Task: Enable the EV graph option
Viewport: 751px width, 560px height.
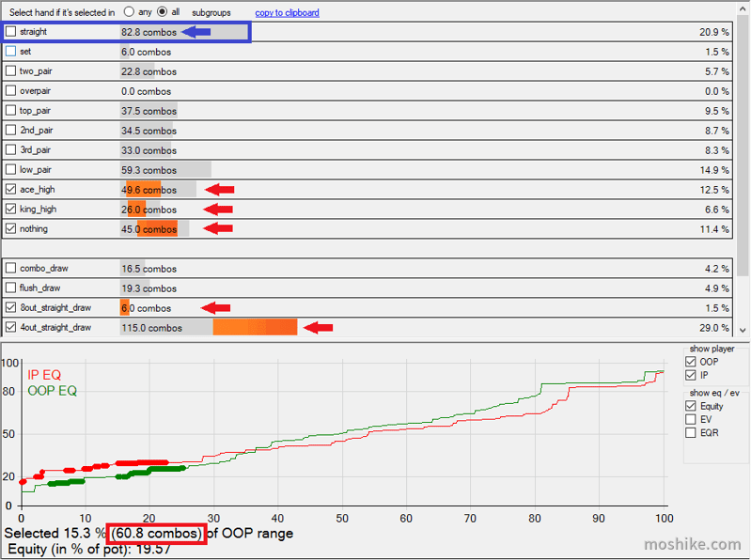Action: click(691, 419)
